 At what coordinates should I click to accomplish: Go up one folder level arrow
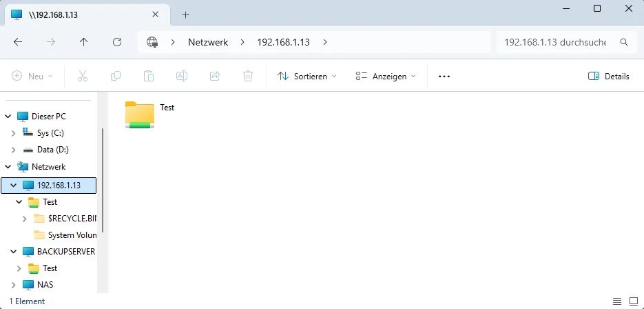coord(84,42)
